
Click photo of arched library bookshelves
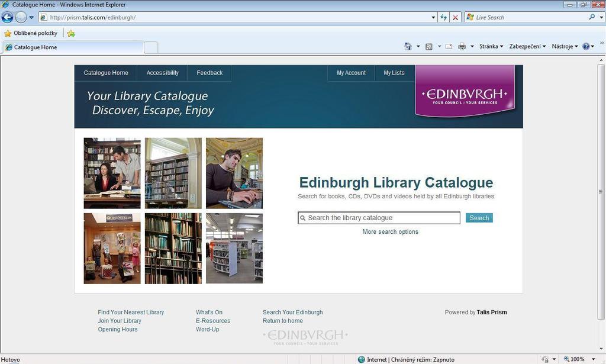click(173, 173)
